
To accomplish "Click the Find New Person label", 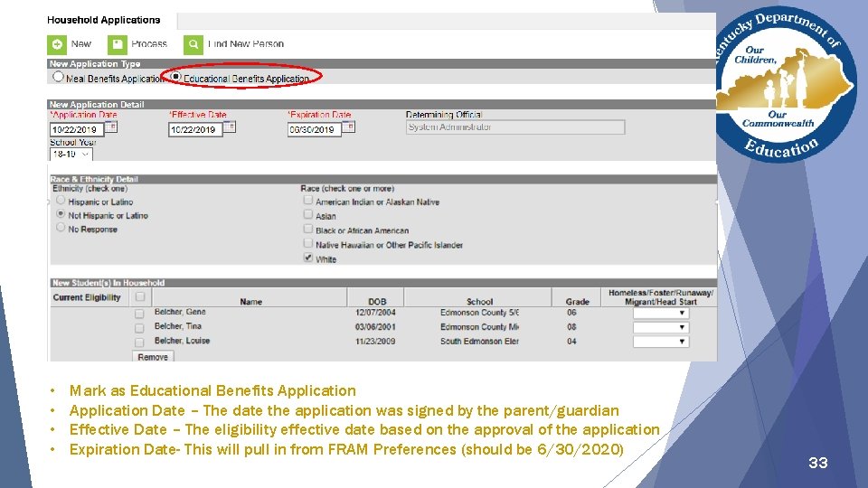I will pos(246,43).
